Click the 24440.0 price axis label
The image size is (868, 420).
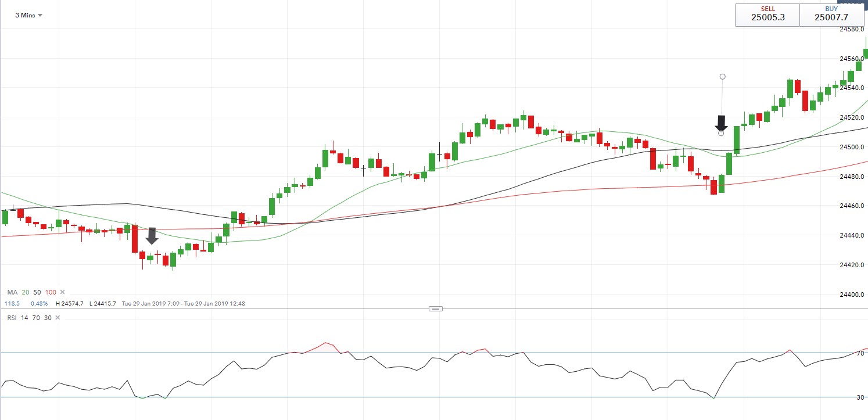pos(853,236)
